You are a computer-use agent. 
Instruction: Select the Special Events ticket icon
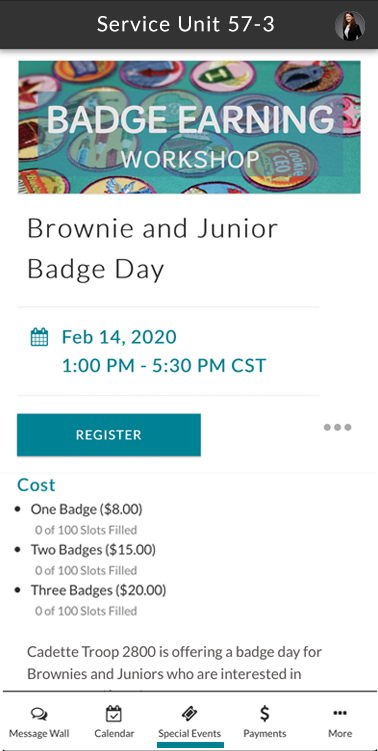(x=190, y=715)
